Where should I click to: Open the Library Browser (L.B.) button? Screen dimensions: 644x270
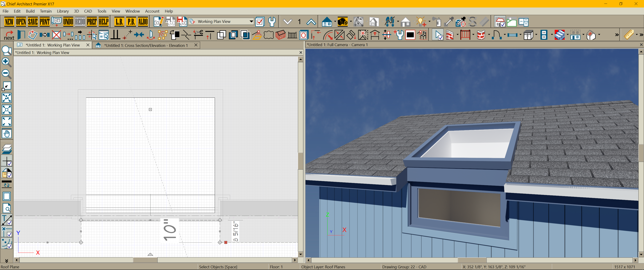coord(119,22)
